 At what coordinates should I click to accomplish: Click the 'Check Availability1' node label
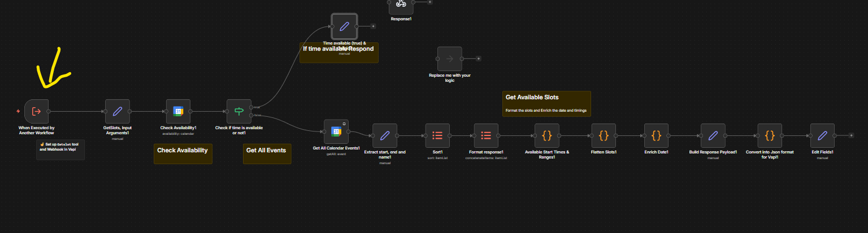point(178,128)
